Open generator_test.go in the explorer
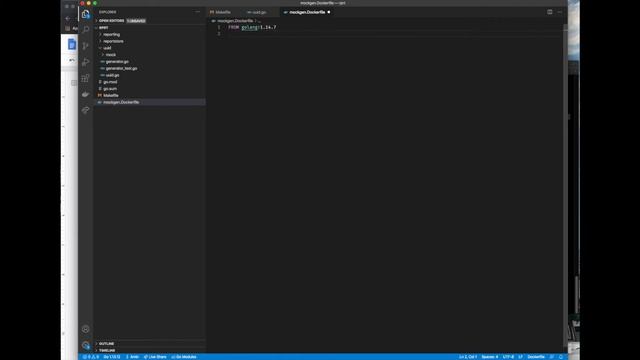The width and height of the screenshot is (640, 360). 121,69
